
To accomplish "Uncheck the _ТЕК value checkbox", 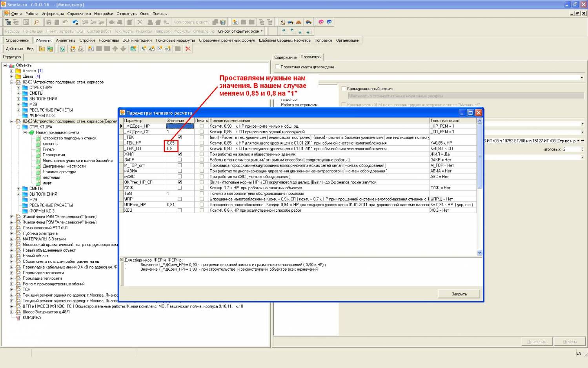I will (x=180, y=137).
